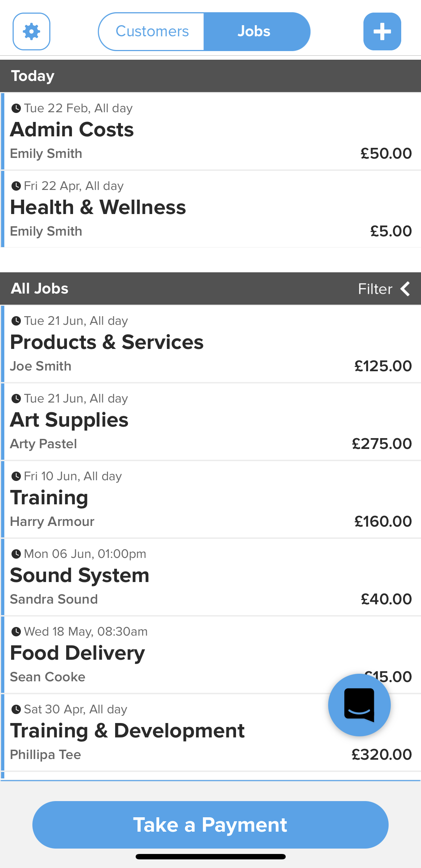This screenshot has width=421, height=868.
Task: Select the £275.00 Art Supplies amount
Action: [x=381, y=444]
